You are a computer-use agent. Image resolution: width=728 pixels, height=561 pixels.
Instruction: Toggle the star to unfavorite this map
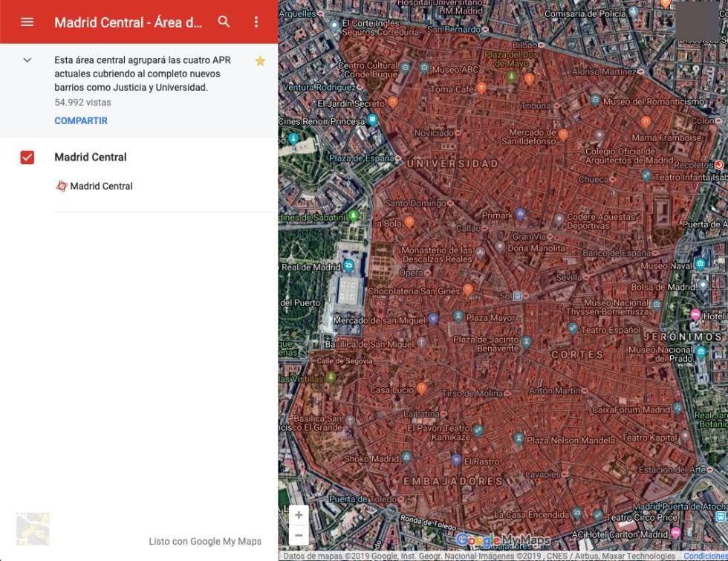click(260, 60)
